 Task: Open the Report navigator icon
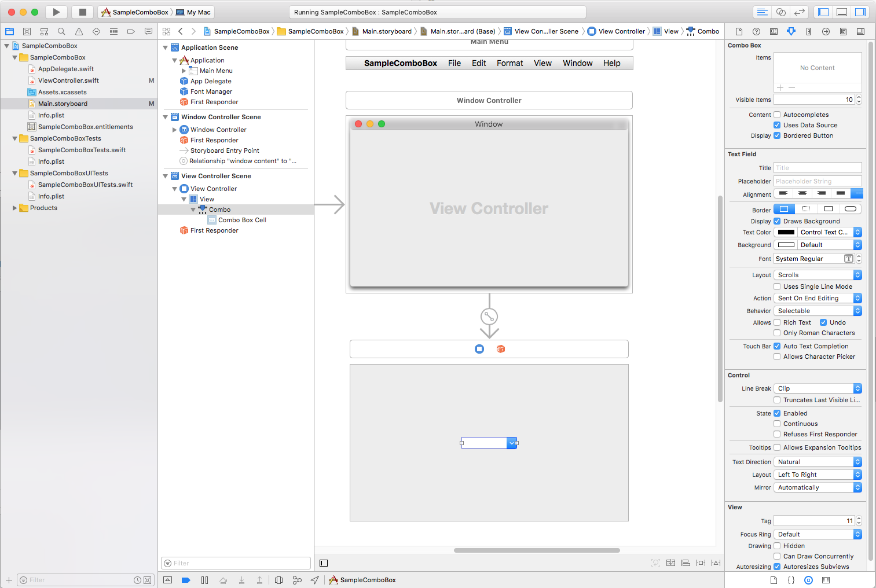pos(148,32)
